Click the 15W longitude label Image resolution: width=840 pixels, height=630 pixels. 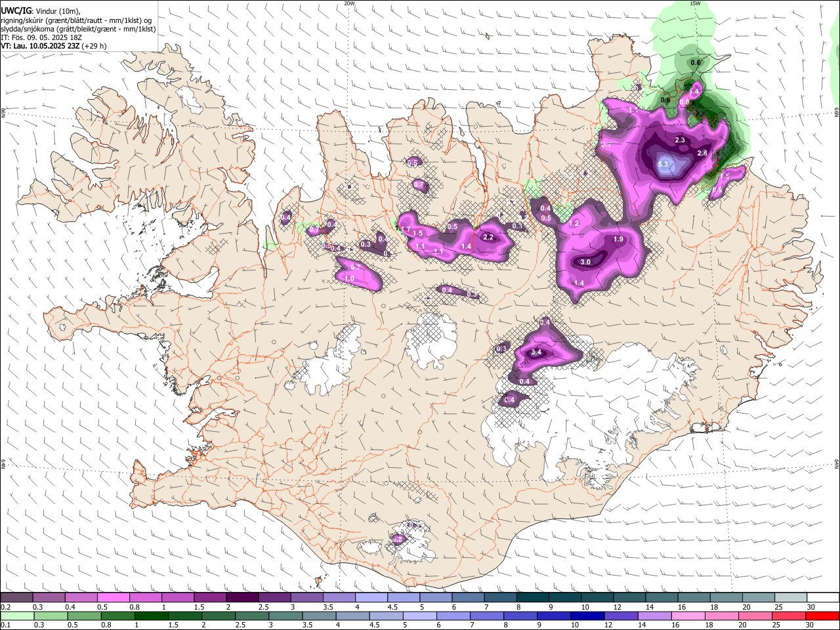click(695, 3)
